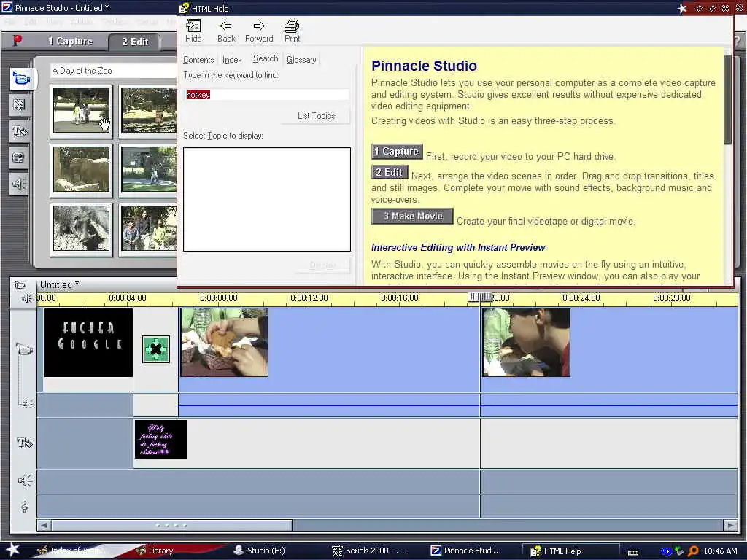Click the 2 Edit button in help text
The image size is (747, 560).
pyautogui.click(x=390, y=172)
